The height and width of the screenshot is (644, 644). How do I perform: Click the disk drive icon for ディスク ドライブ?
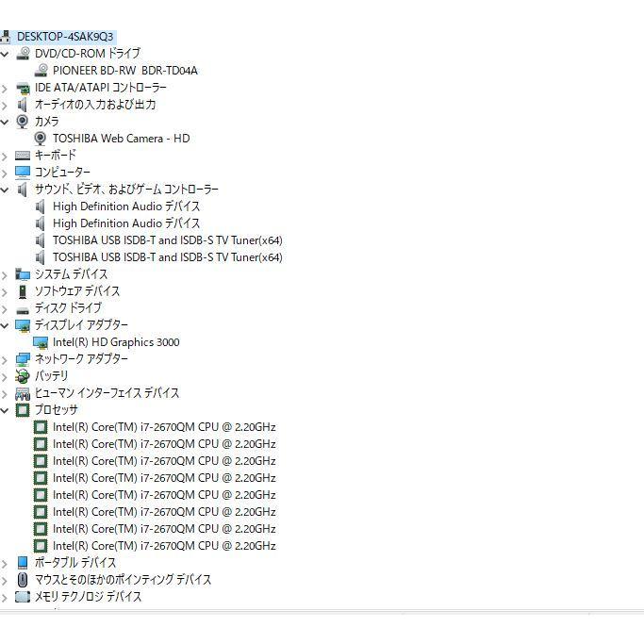pos(23,310)
